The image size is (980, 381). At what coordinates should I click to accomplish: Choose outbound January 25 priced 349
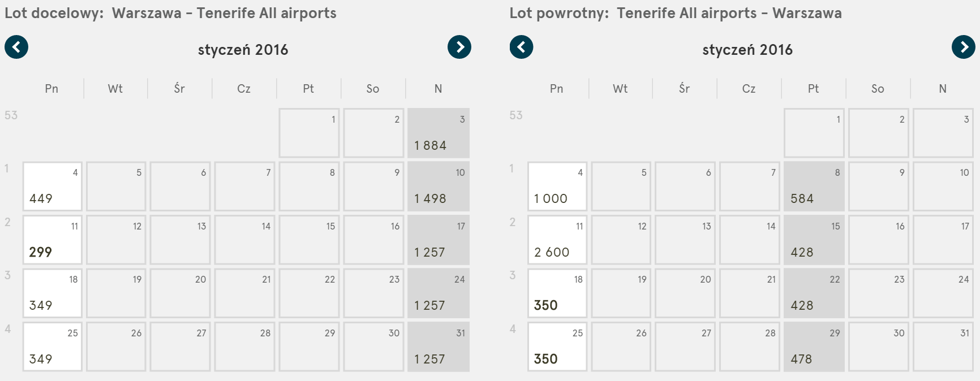[x=52, y=347]
